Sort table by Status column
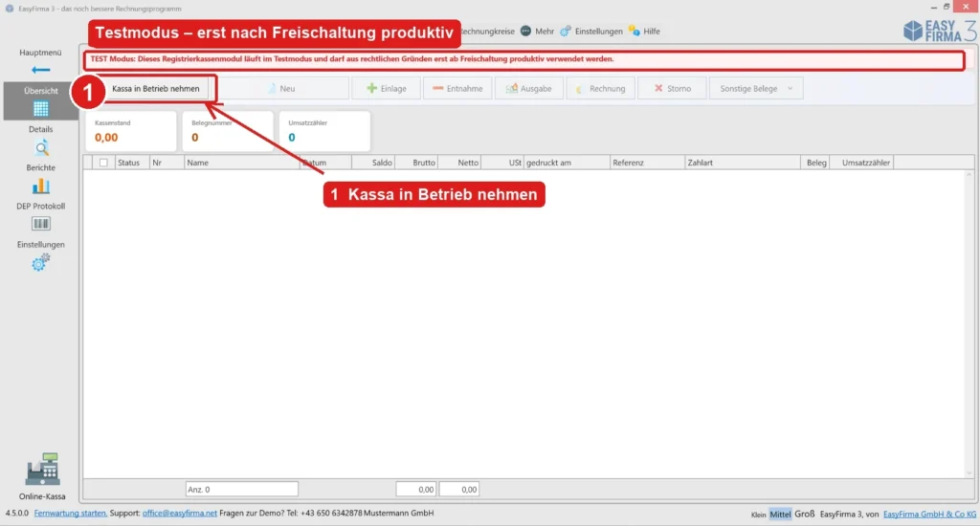The width and height of the screenshot is (980, 526). click(x=132, y=163)
